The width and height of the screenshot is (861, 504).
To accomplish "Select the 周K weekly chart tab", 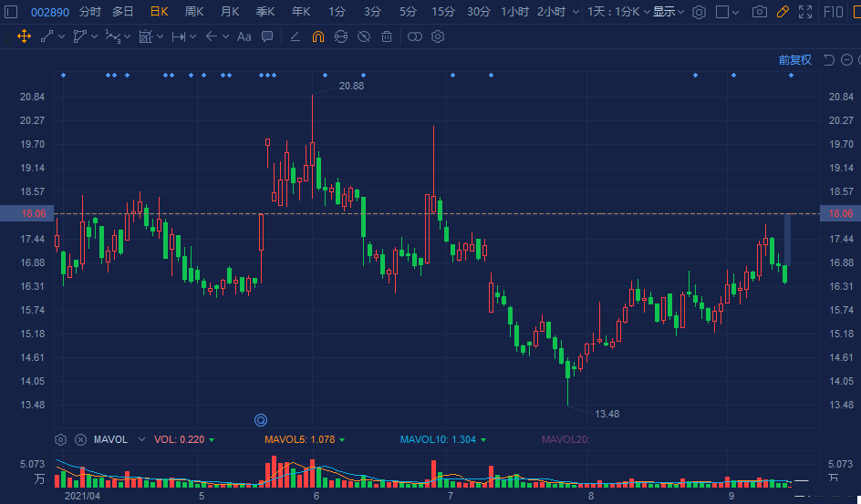I will tap(194, 12).
